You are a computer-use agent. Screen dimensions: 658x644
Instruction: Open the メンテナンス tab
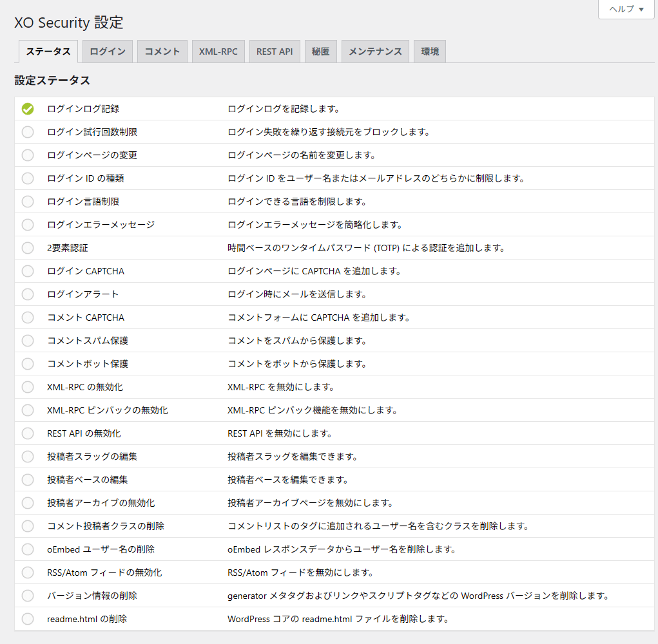(375, 52)
